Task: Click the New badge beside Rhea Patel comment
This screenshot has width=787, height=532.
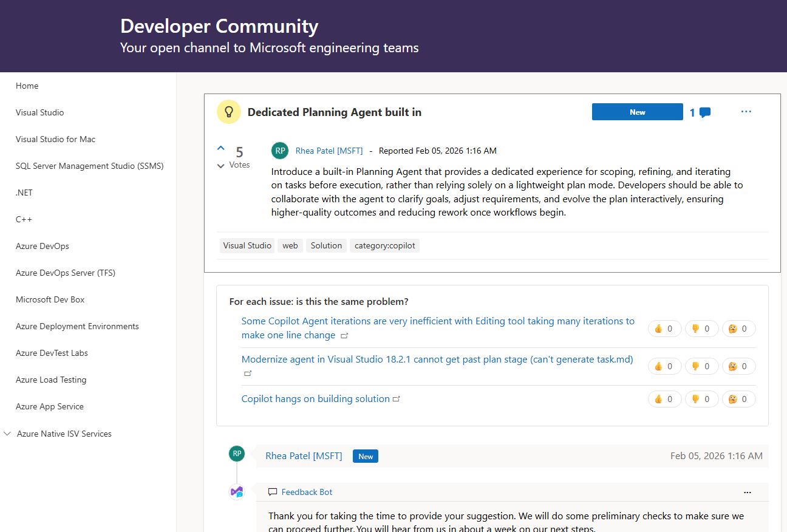Action: tap(366, 456)
